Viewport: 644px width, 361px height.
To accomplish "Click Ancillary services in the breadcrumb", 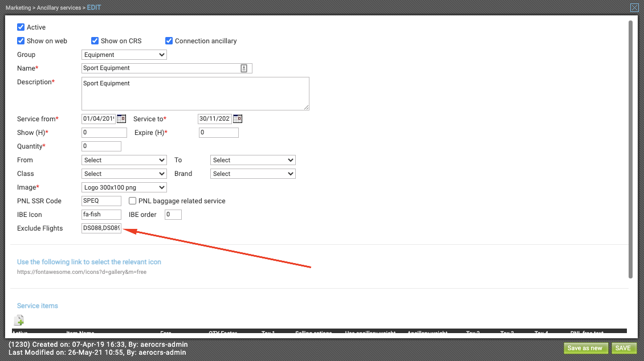I will pos(59,7).
